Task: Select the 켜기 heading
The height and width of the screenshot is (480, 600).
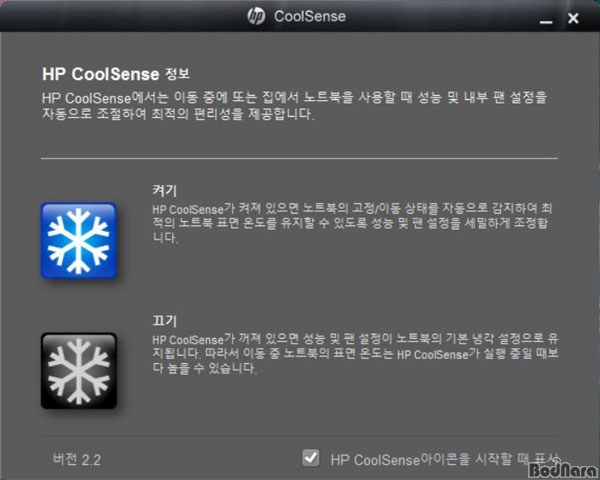Action: 165,190
